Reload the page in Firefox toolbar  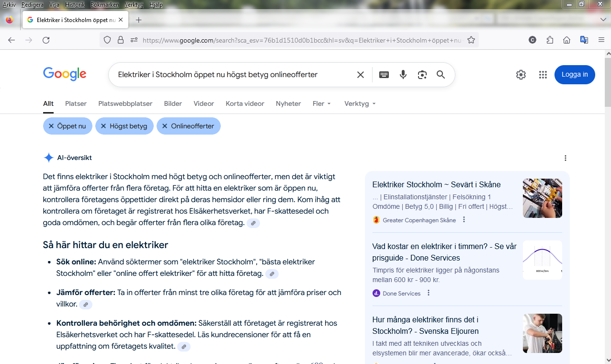46,40
